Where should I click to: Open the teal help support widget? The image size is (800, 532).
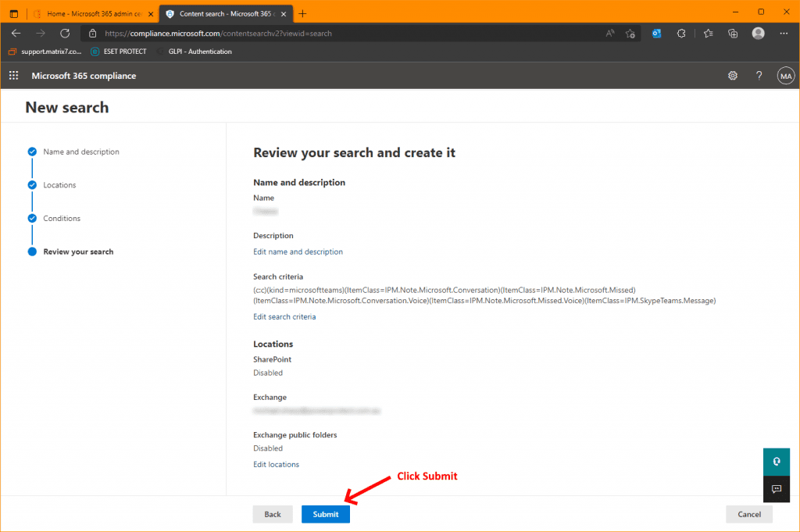click(777, 462)
